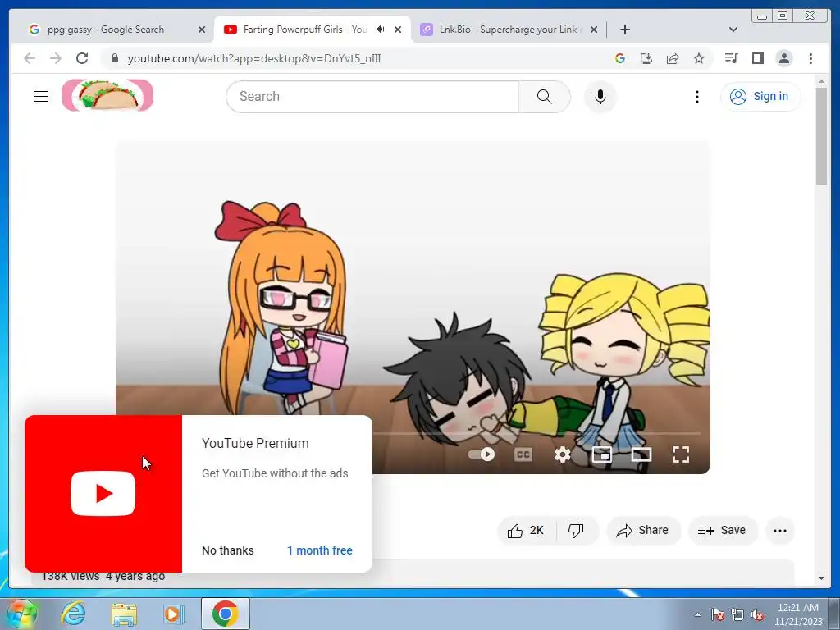Click the YouTube search text field
Screen dimensions: 840x630
pos(373,97)
